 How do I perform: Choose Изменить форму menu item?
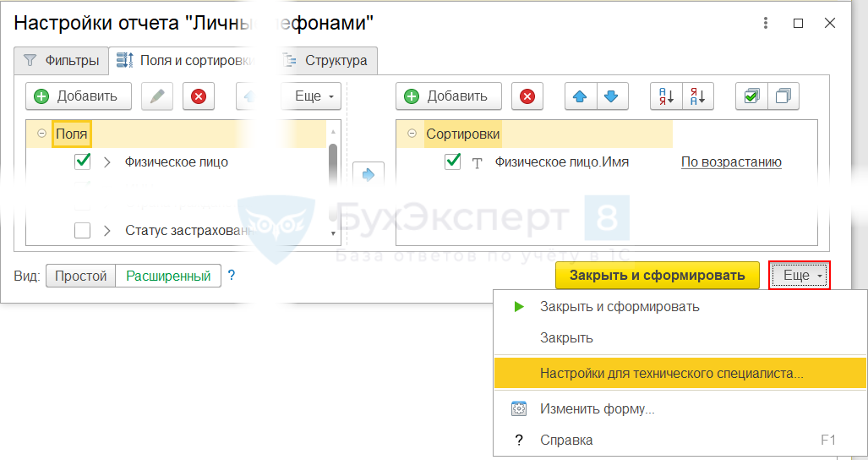click(680, 409)
